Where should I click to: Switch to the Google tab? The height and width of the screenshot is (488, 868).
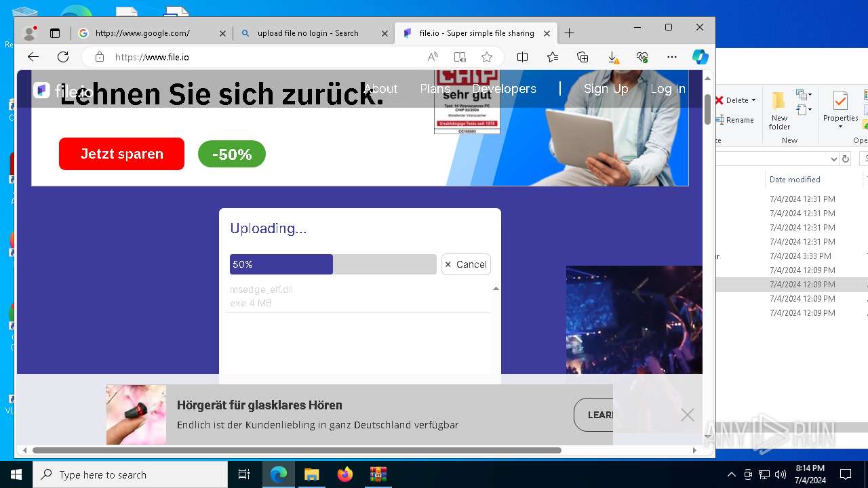click(x=151, y=33)
